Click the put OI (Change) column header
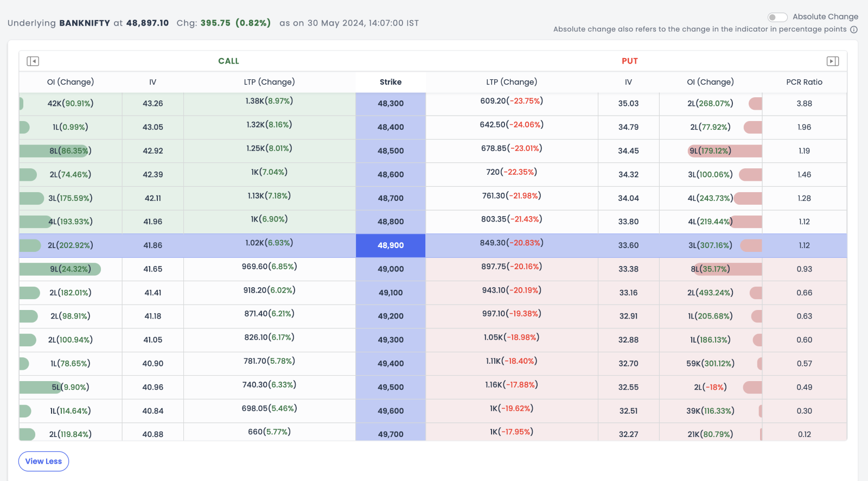Viewport: 868px width, 481px height. (x=710, y=82)
